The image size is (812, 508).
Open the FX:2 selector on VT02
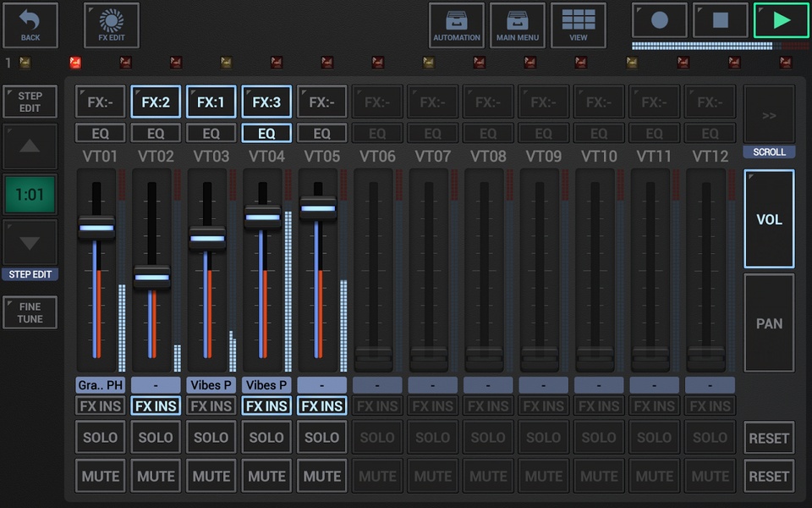[156, 102]
